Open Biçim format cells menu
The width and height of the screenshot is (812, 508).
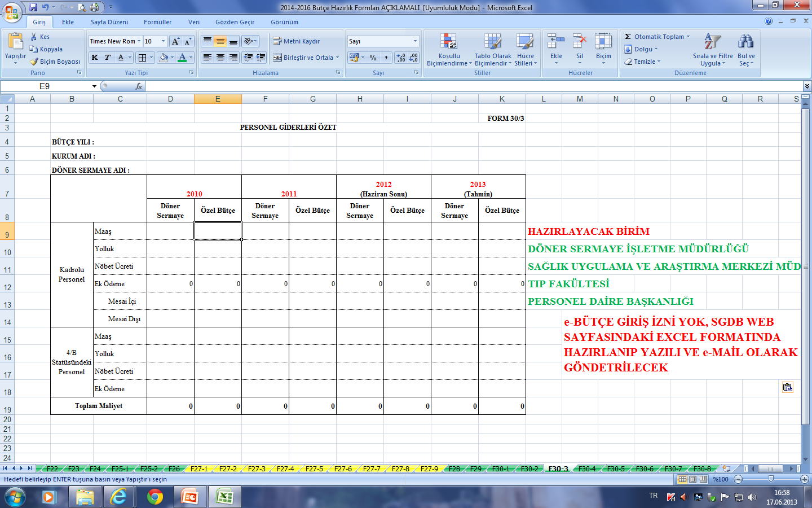click(603, 49)
